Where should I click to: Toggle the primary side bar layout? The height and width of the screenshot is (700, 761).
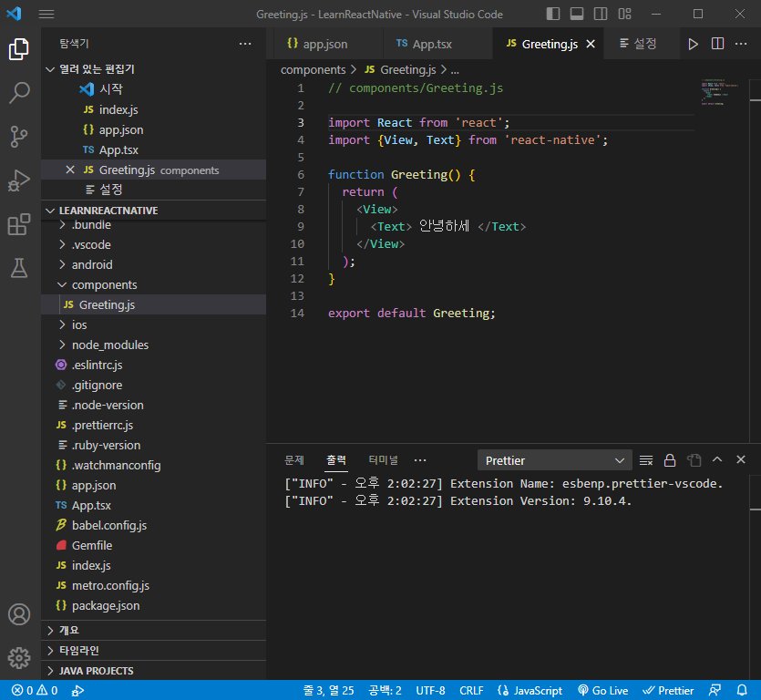553,14
